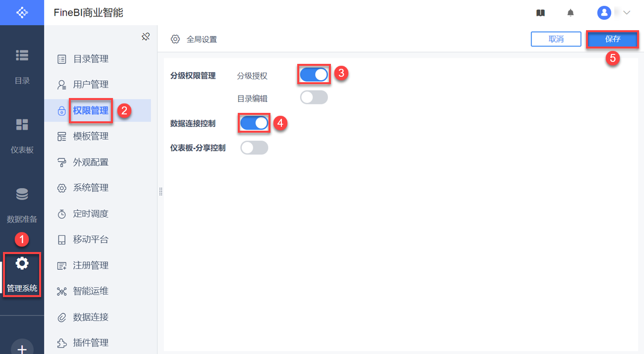Toggle the 分级授权 switch
Image resolution: width=644 pixels, height=354 pixels.
coord(314,75)
